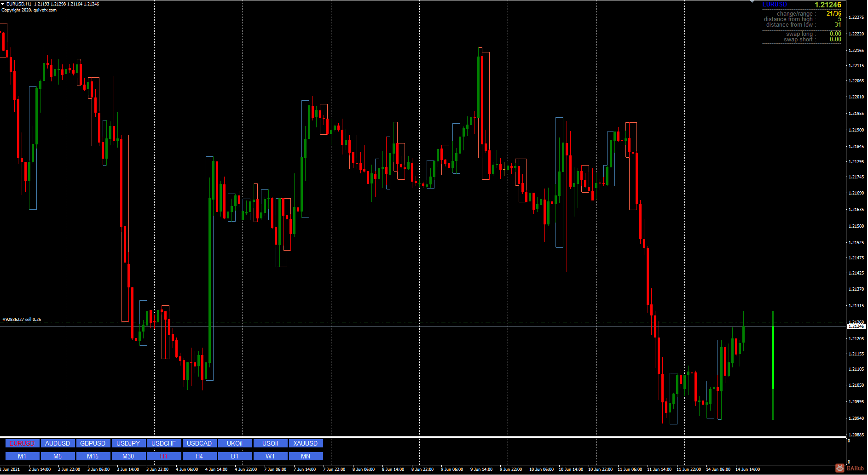
Task: Switch chart to H4 timeframe
Action: 199,456
